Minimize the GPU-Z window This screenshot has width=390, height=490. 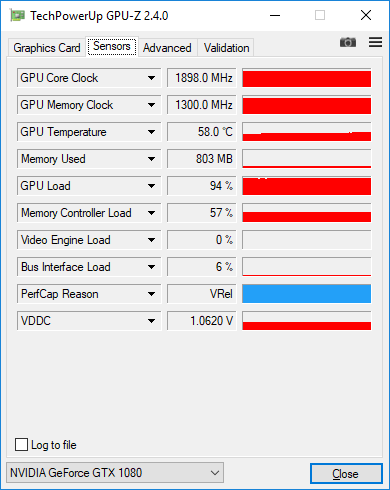coord(275,15)
